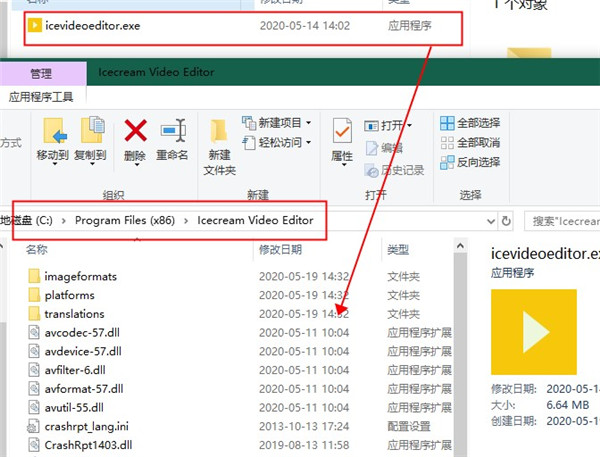Screen dimensions: 600x457
Task: Click the search Icecream input field
Action: 562,221
